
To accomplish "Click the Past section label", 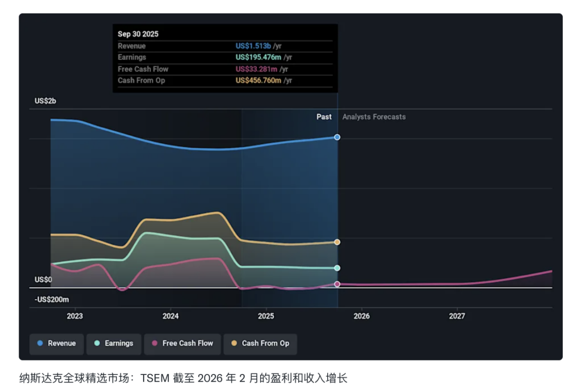I will (x=324, y=117).
